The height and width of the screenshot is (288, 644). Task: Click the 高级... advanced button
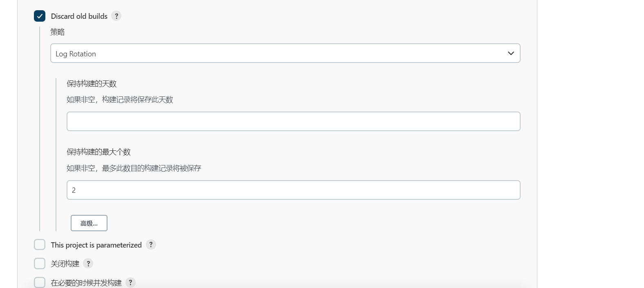[x=89, y=223]
